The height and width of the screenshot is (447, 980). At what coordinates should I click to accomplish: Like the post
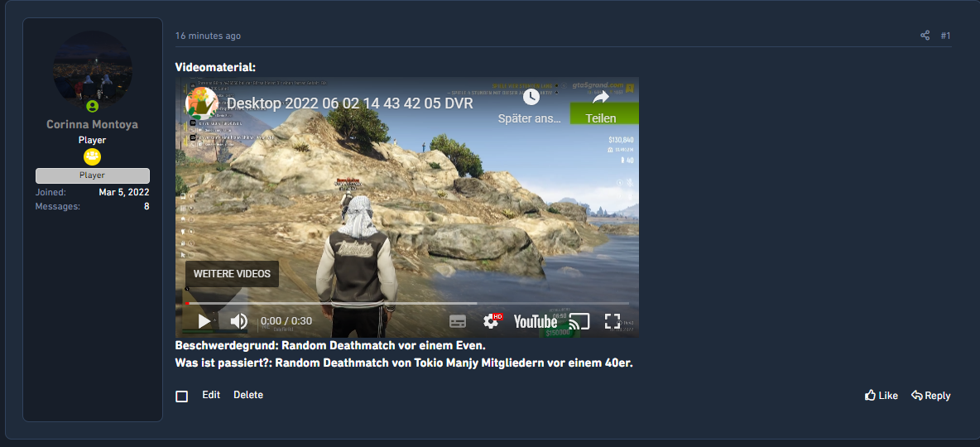coord(882,395)
